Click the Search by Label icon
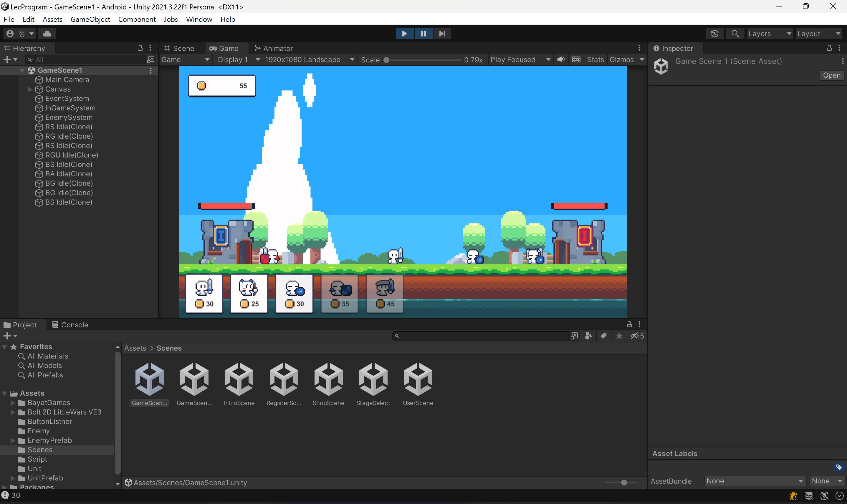The width and height of the screenshot is (847, 504). click(x=604, y=336)
